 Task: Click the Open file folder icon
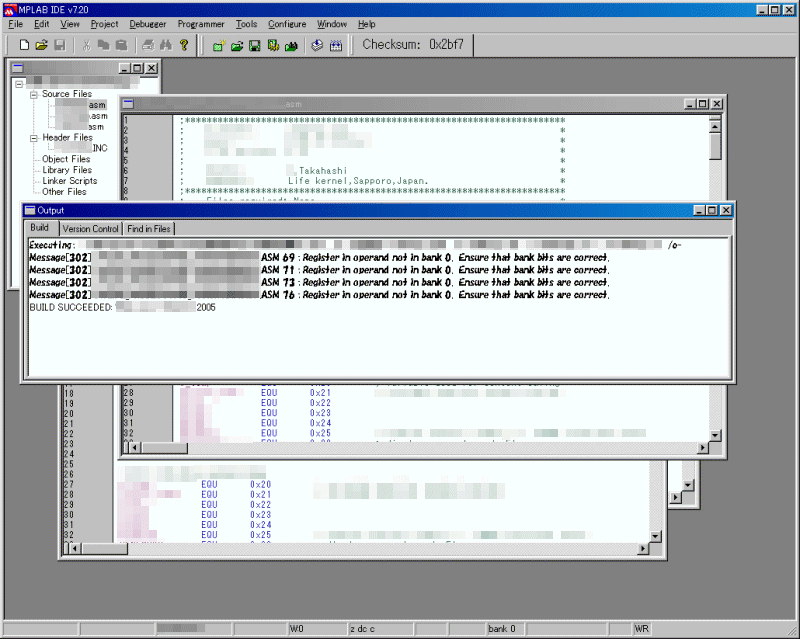pyautogui.click(x=41, y=45)
